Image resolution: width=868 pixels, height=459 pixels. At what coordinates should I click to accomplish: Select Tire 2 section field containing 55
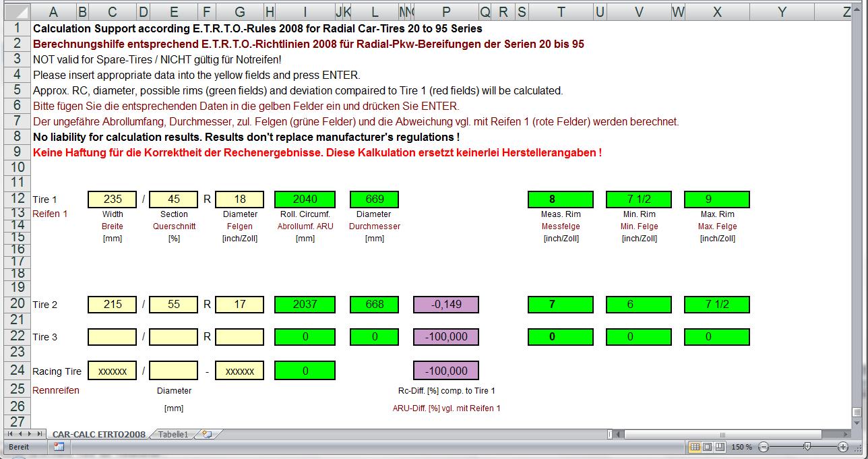(173, 305)
